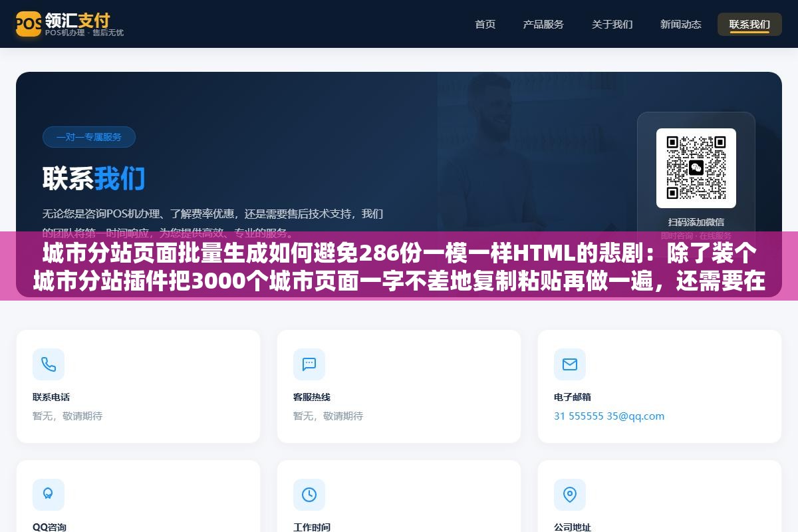The width and height of the screenshot is (798, 532).
Task: Click the 一对一专属服务 badge
Action: pos(89,137)
